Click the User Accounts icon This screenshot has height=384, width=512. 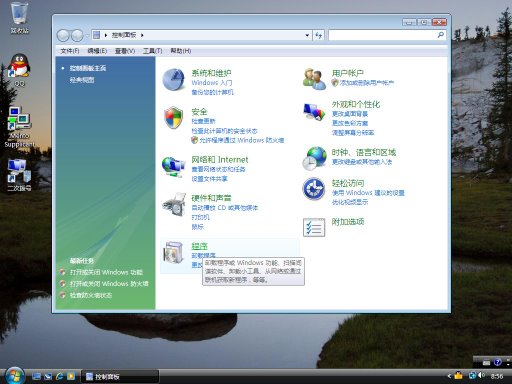point(314,79)
